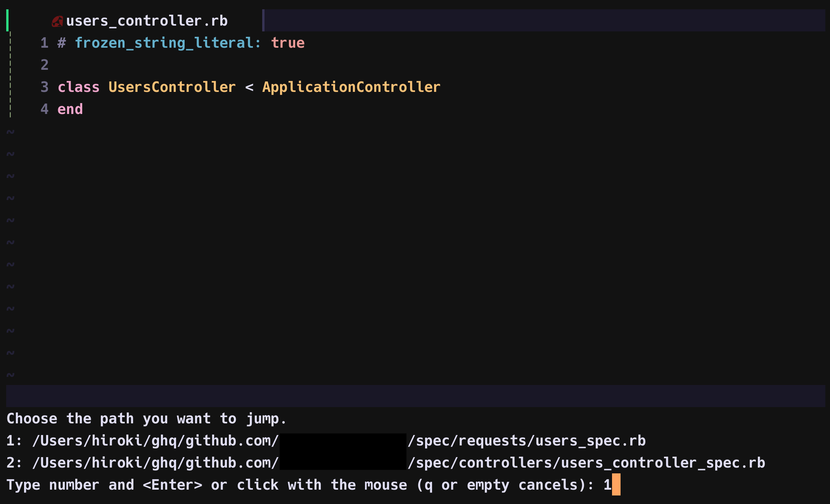Click the empty line 2 in editor
This screenshot has width=830, height=504.
click(155, 65)
